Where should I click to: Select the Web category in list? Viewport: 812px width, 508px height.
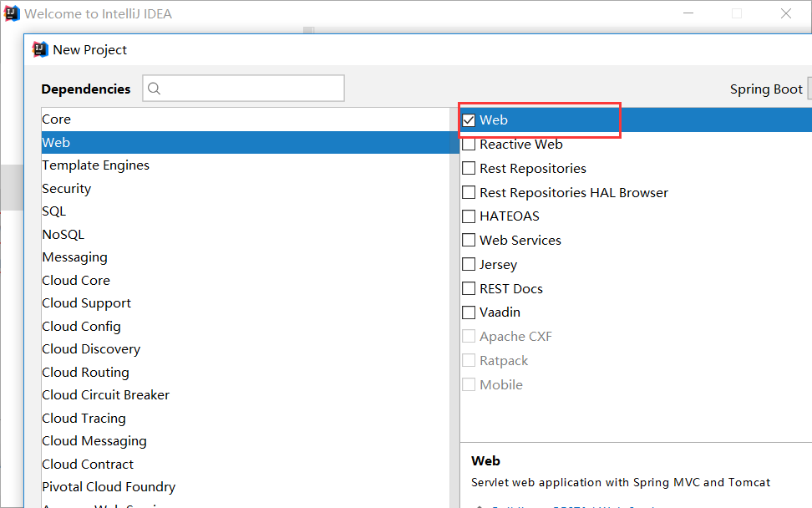click(x=246, y=142)
